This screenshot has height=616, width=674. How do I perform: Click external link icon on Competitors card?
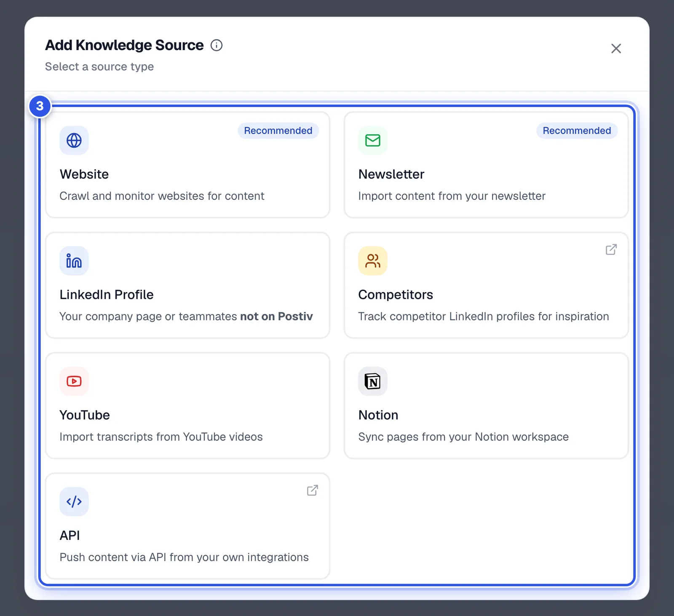(611, 250)
